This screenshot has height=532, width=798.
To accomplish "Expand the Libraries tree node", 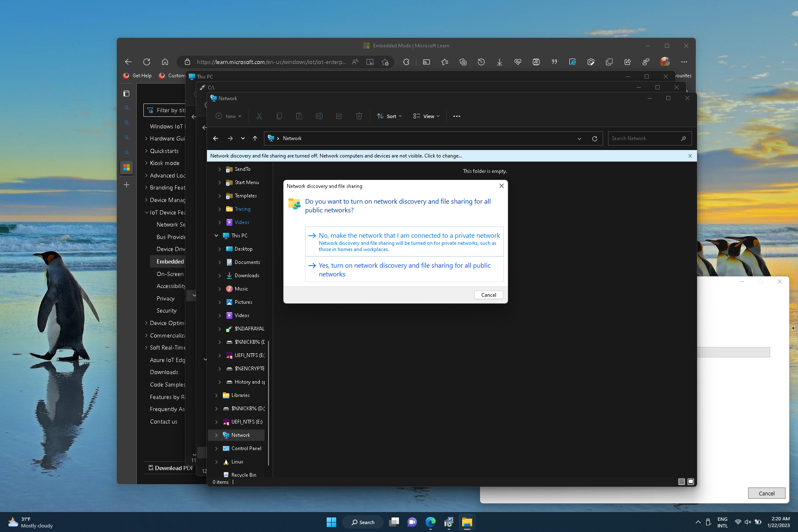I will (x=216, y=395).
